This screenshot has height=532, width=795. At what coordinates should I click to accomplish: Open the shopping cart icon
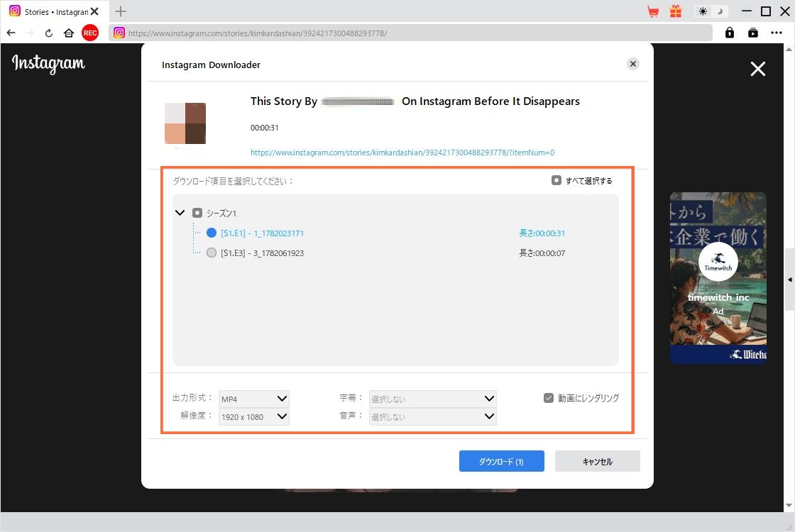[653, 11]
